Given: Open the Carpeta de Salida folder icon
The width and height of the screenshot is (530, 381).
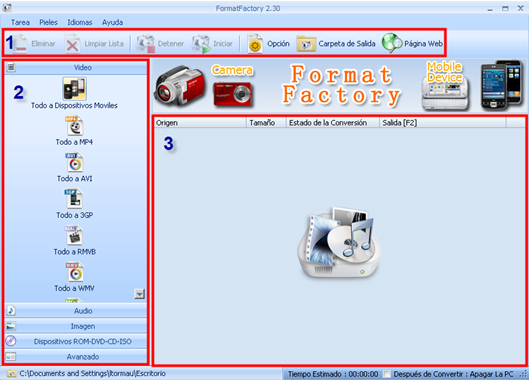Looking at the screenshot, I should (x=306, y=44).
